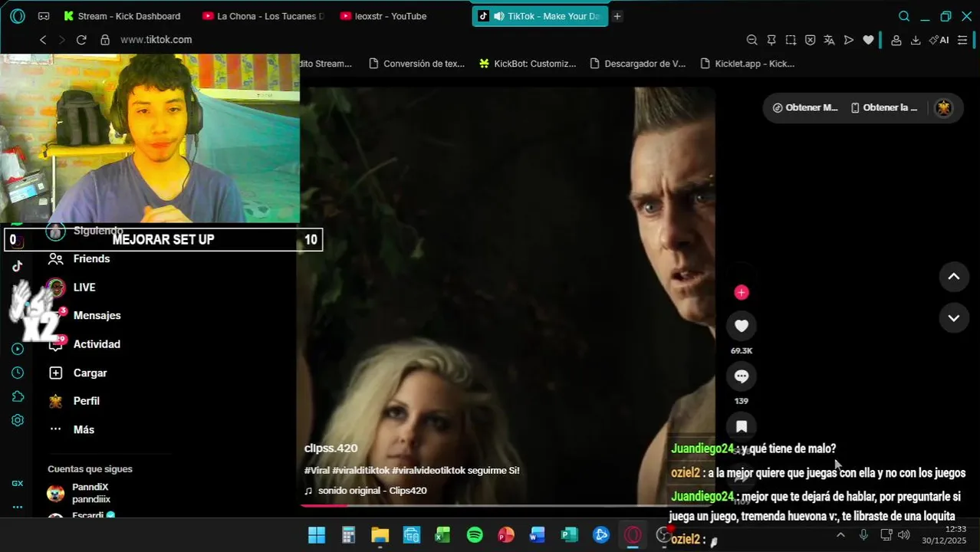This screenshot has width=980, height=552.
Task: Open Friends in TikTok sidebar
Action: (x=80, y=259)
